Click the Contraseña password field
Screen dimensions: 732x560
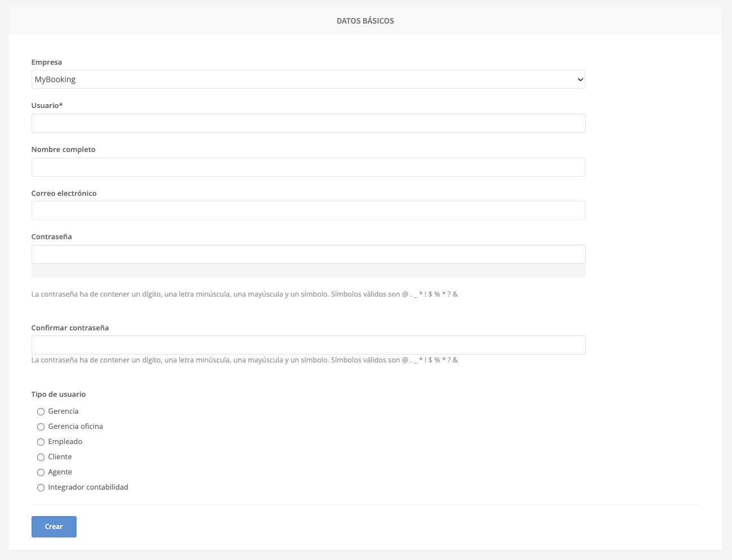coord(308,254)
